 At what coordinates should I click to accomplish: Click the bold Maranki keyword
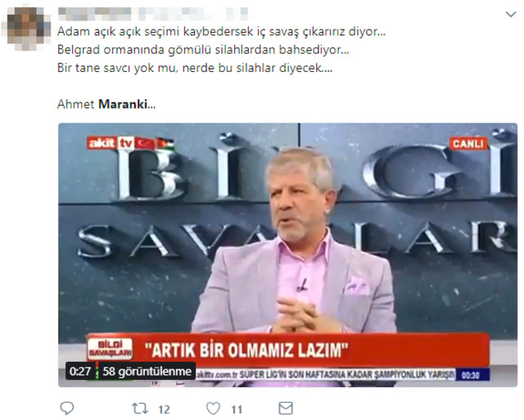click(123, 104)
